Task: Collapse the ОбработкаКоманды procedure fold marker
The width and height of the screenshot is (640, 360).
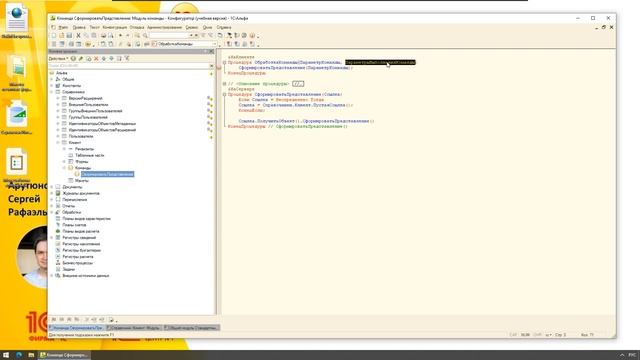Action: coord(224,62)
